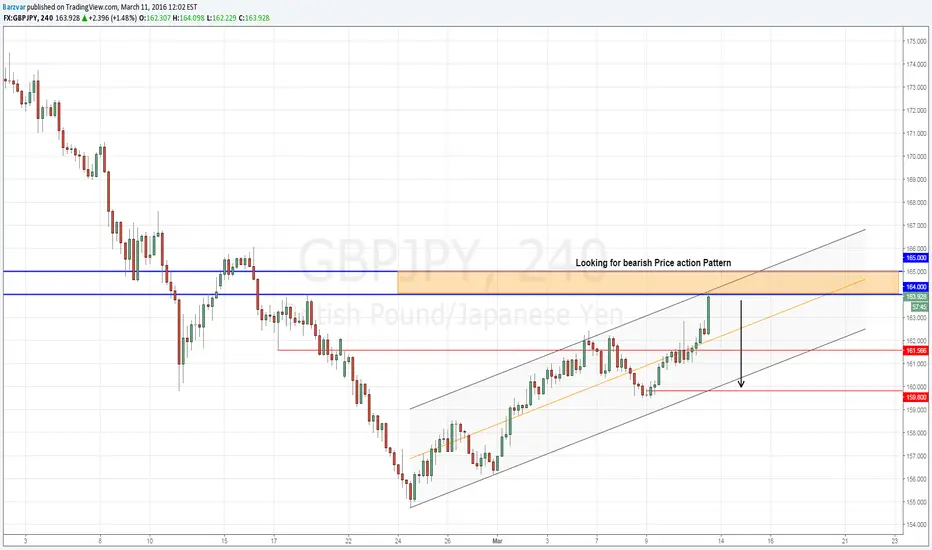Click 168.000 on the price axis
Image resolution: width=932 pixels, height=550 pixels.
click(x=916, y=203)
